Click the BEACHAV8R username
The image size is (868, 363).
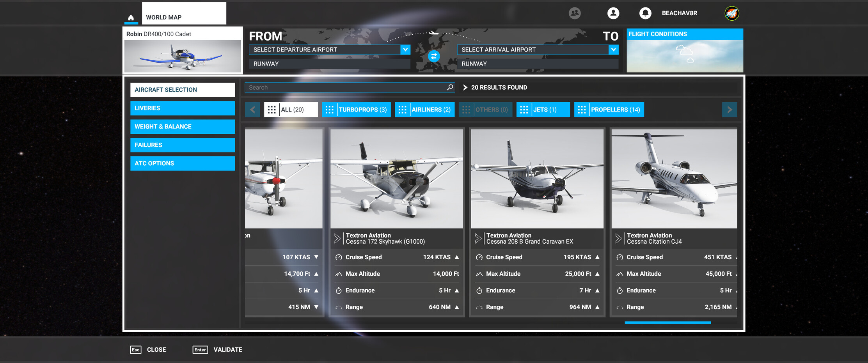coord(679,13)
